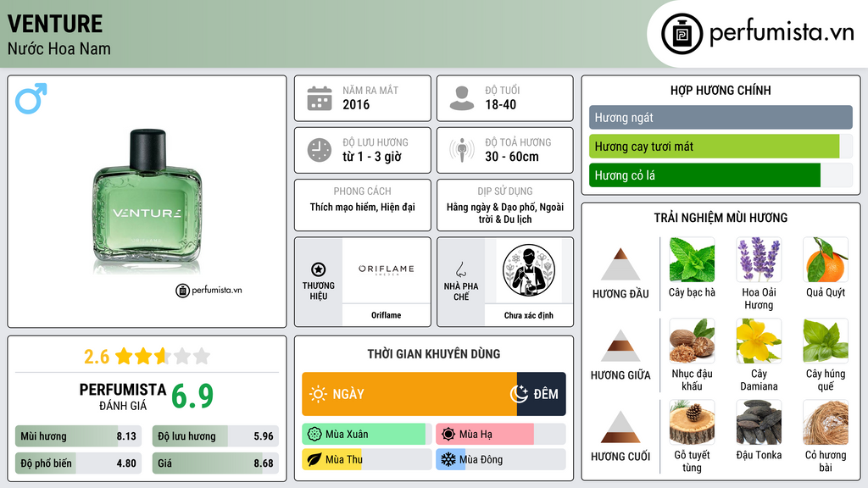Click the Mùa Đông season bar

[501, 459]
